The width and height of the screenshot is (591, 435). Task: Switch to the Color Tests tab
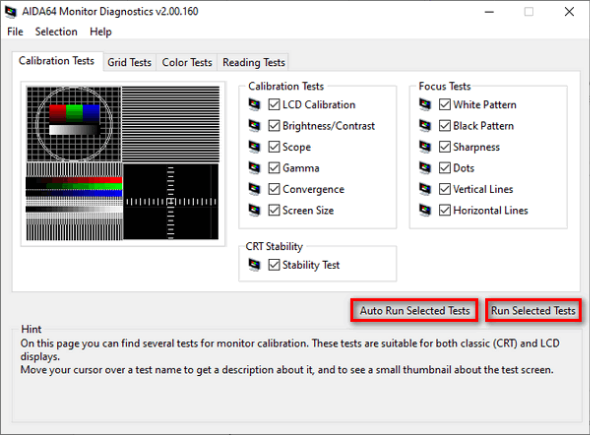[187, 62]
